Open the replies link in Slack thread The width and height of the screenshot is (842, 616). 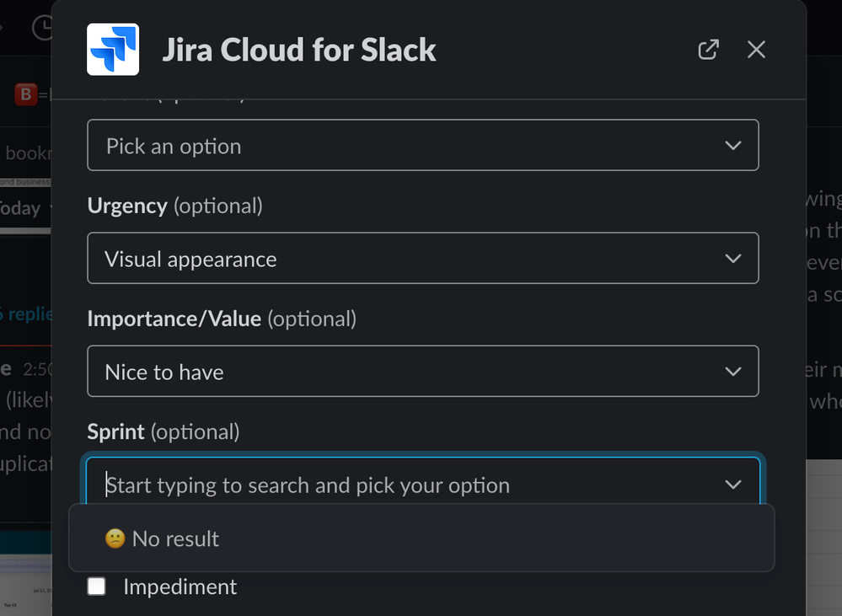point(26,313)
